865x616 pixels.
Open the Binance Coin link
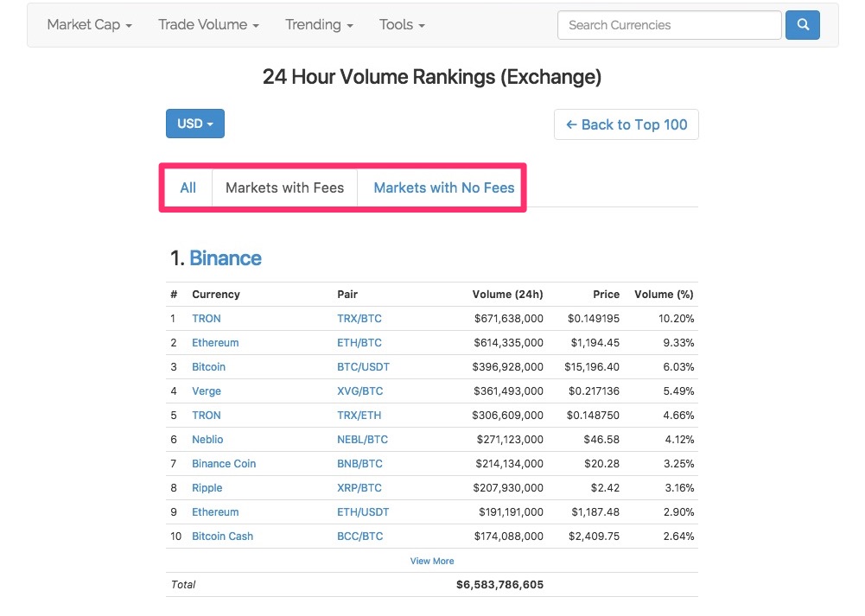pyautogui.click(x=224, y=464)
